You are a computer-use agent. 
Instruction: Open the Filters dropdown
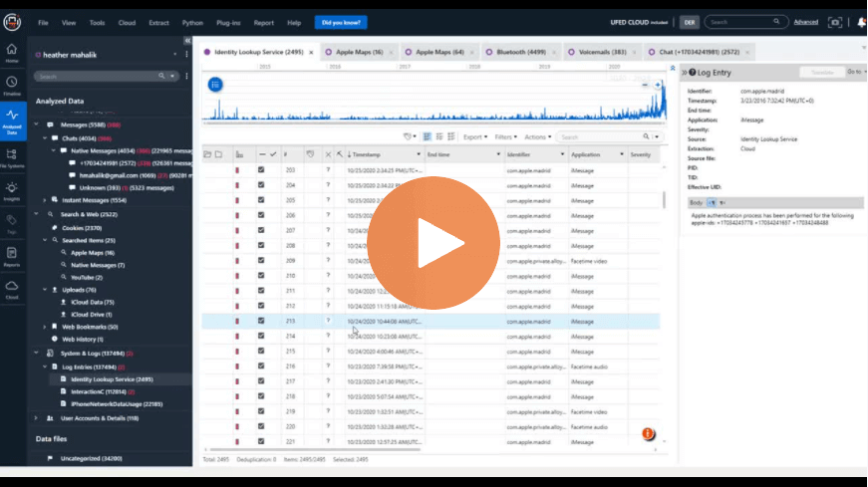(505, 136)
